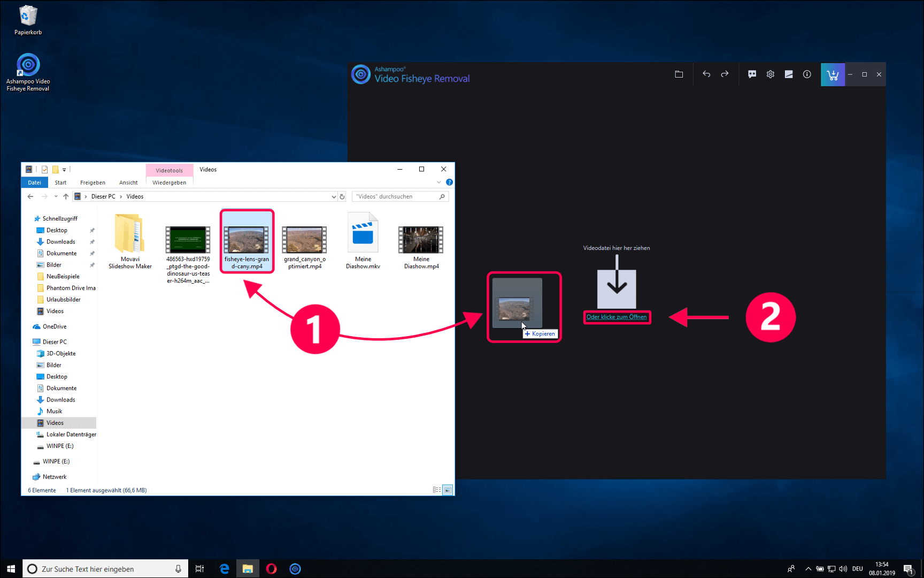Open the volume control in system tray
924x578 pixels.
(x=843, y=568)
